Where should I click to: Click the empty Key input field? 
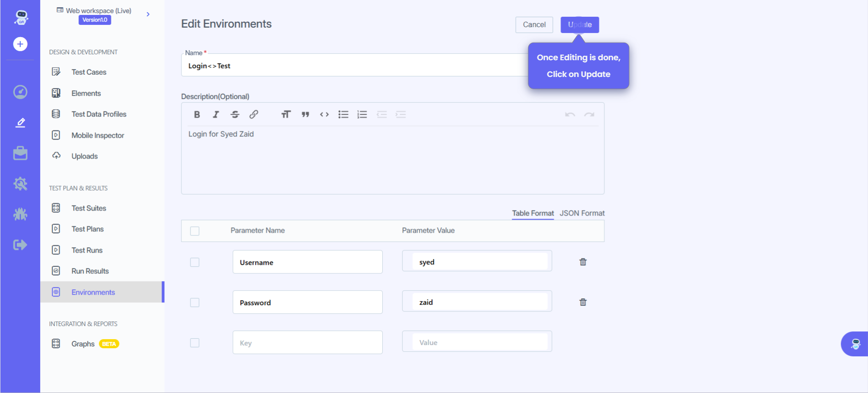pyautogui.click(x=307, y=343)
